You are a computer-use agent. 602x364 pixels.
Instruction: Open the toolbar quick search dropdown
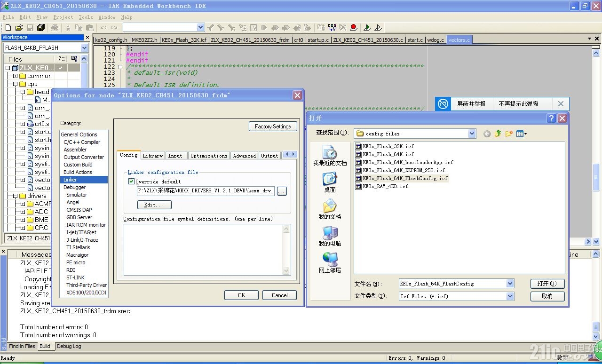[201, 28]
